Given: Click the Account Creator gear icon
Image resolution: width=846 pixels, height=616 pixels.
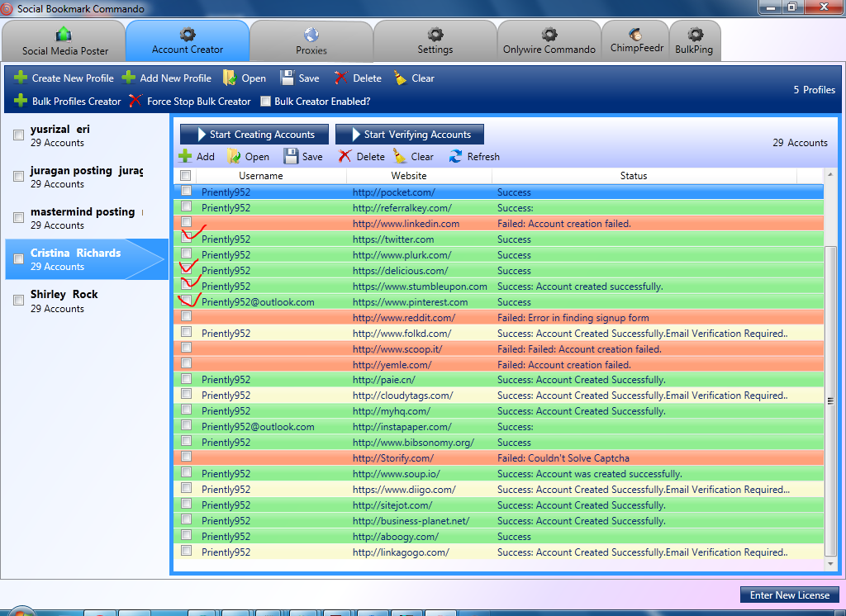Looking at the screenshot, I should (188, 35).
